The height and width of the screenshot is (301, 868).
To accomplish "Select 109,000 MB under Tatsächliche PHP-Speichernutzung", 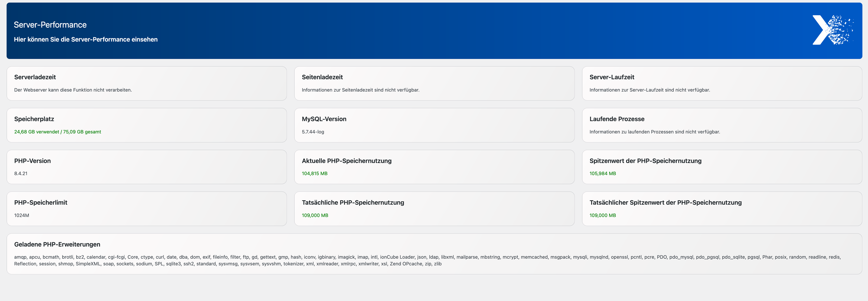I will point(315,215).
